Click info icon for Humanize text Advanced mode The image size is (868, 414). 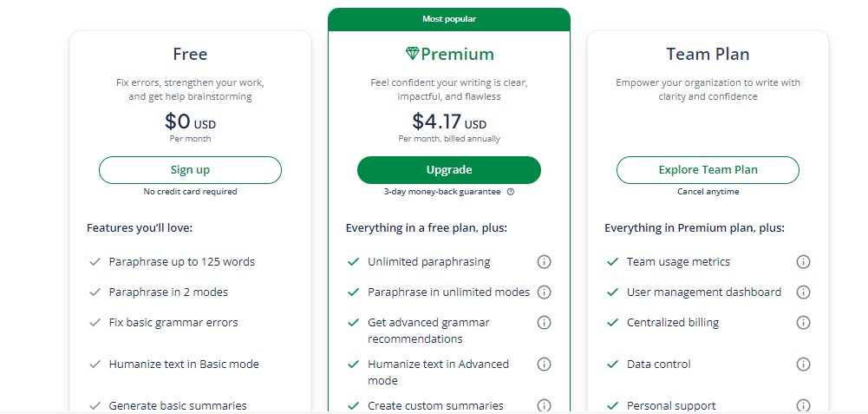pos(545,365)
